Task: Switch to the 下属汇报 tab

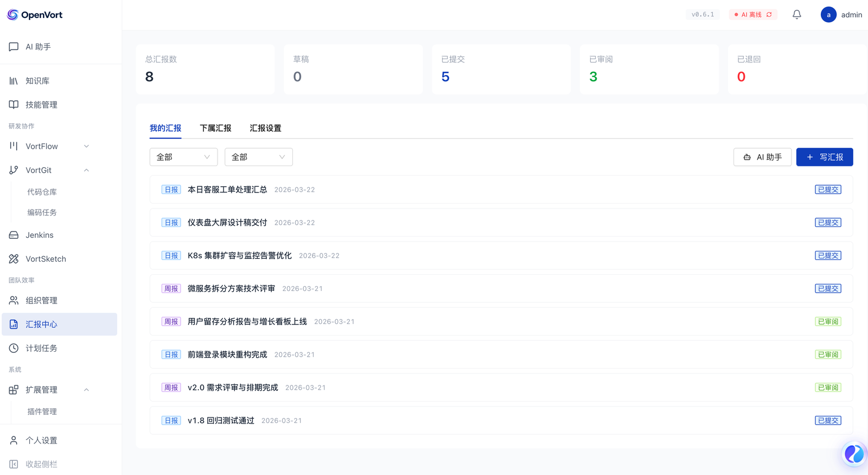Action: click(215, 128)
